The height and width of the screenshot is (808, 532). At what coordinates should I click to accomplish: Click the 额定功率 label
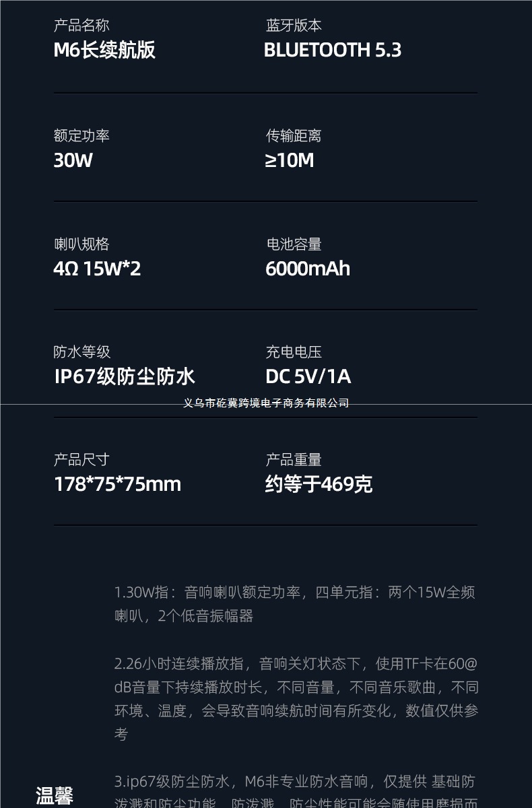click(81, 136)
